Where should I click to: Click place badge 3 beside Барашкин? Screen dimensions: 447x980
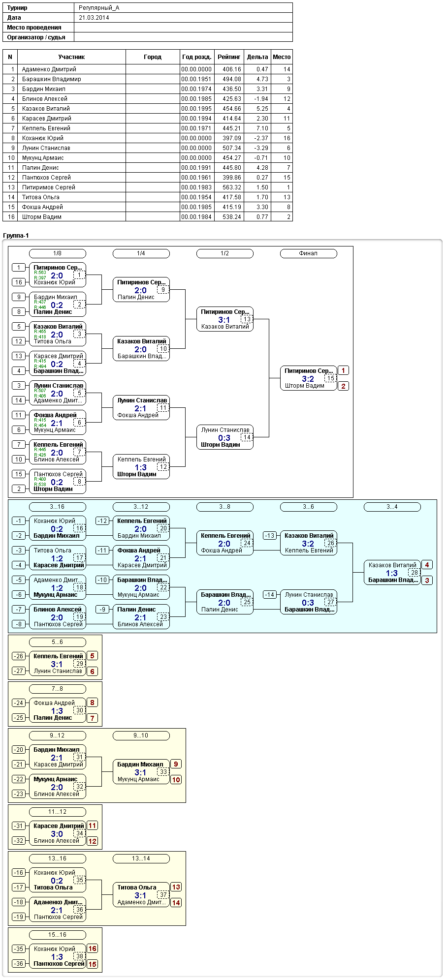[x=427, y=581]
